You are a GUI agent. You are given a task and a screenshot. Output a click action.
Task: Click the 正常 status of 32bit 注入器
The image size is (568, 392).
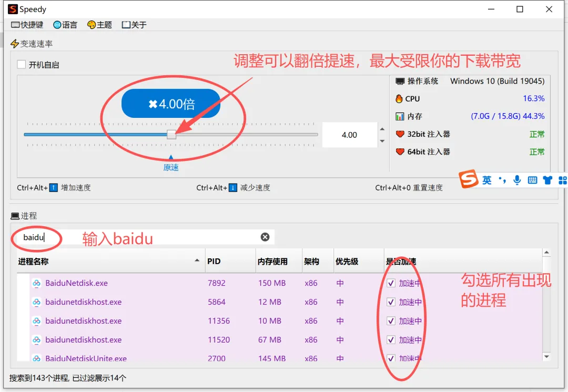coord(537,134)
